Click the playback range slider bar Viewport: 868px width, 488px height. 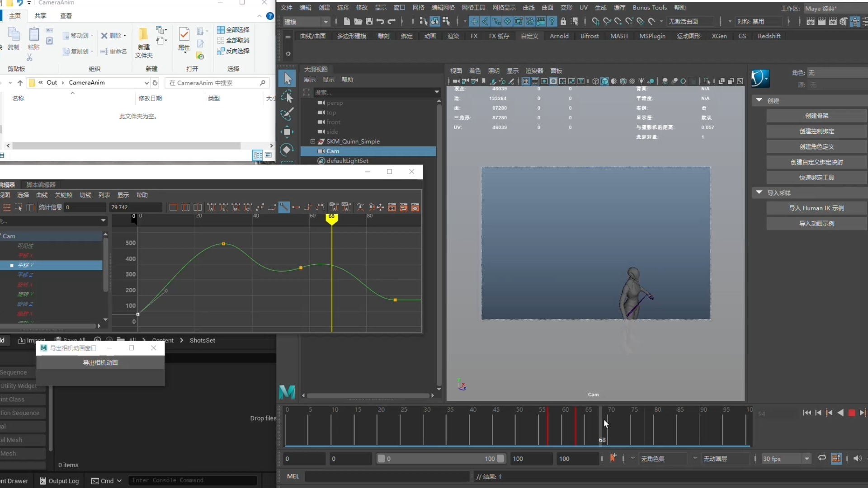click(x=441, y=459)
